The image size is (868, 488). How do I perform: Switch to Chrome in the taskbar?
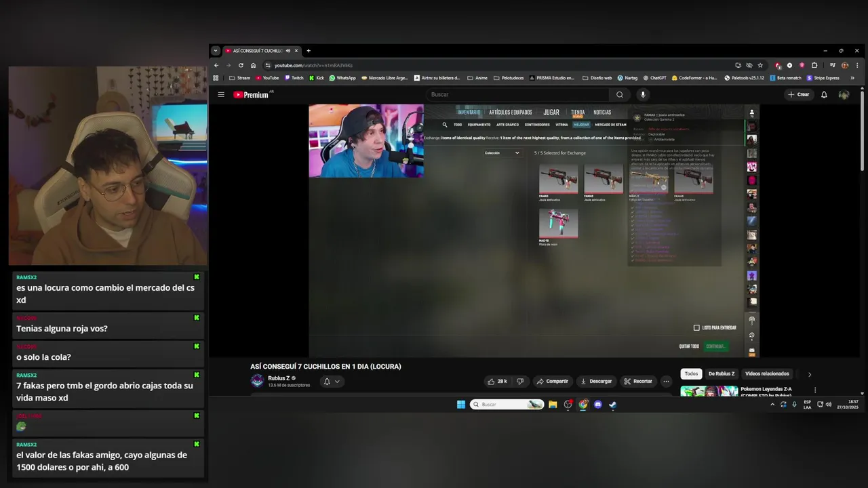point(583,405)
